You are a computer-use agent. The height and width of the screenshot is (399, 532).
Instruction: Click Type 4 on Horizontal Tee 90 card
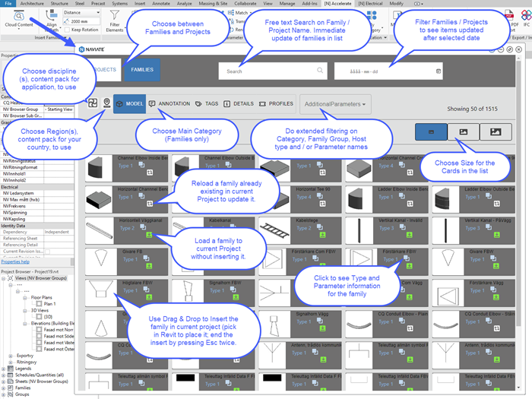[304, 197]
